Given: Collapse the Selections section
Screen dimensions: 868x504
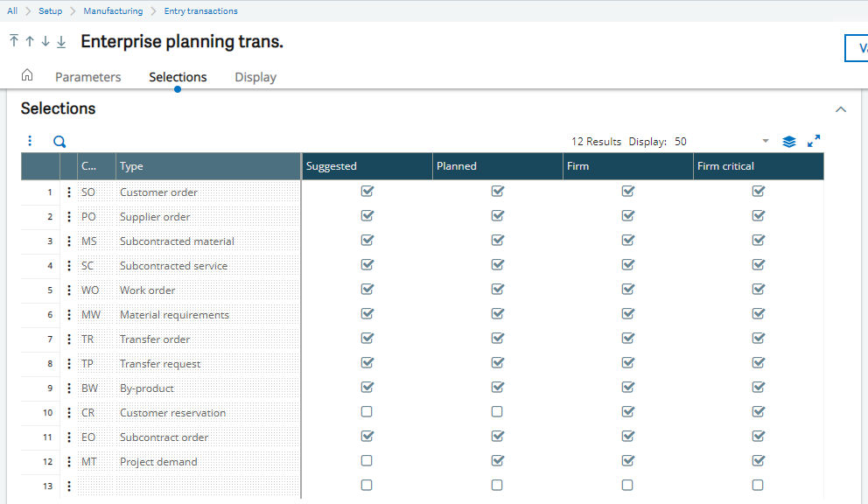Looking at the screenshot, I should pos(841,110).
